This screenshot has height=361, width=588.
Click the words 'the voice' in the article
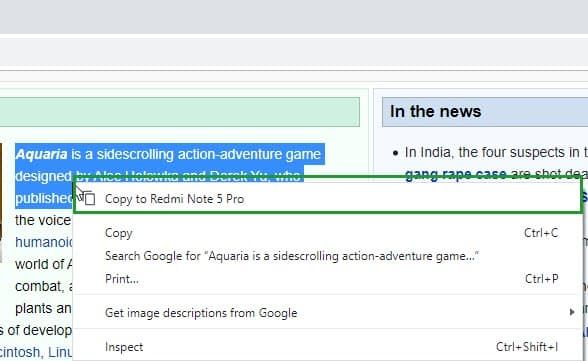pos(43,220)
